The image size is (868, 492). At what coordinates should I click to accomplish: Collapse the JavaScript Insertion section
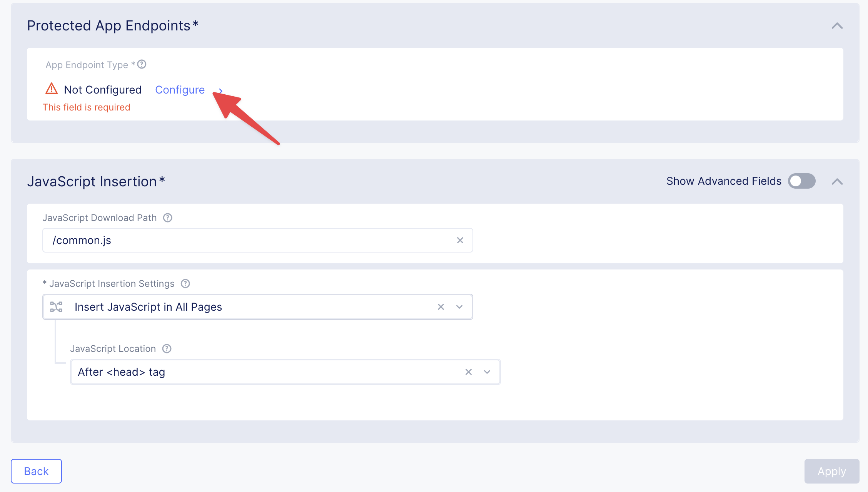[x=837, y=182]
